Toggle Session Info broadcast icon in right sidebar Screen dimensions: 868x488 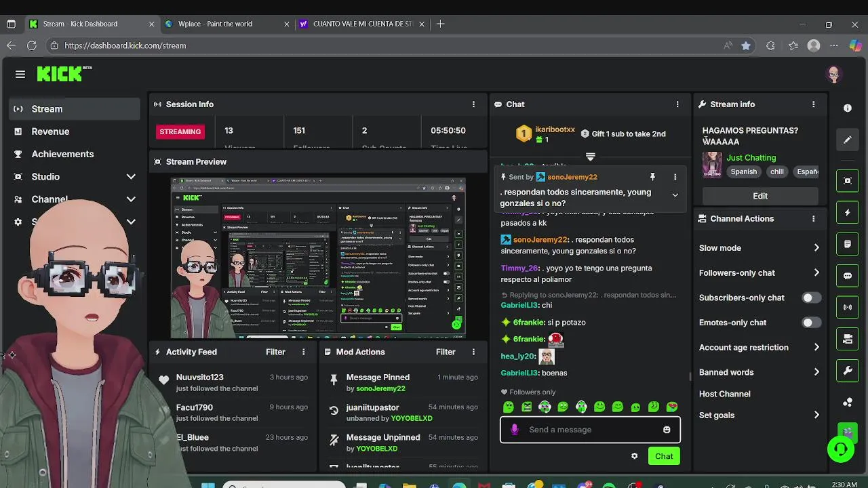tap(848, 307)
